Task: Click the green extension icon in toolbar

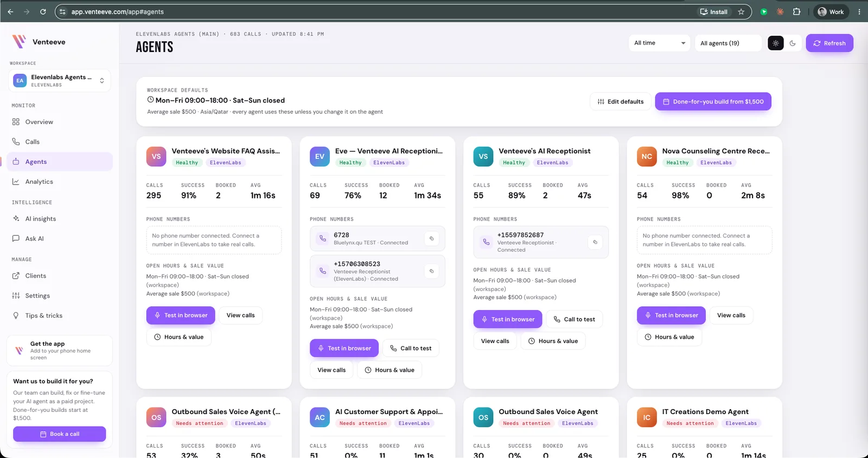Action: tap(764, 11)
